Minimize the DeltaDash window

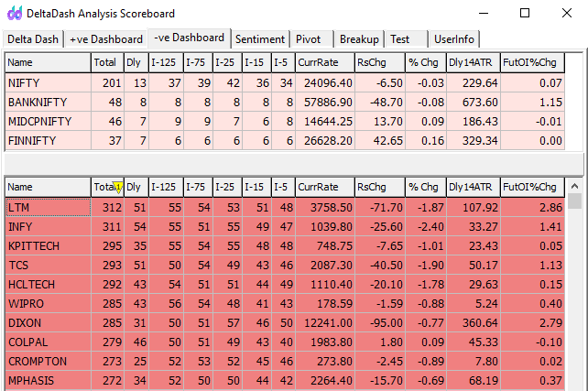pos(484,13)
